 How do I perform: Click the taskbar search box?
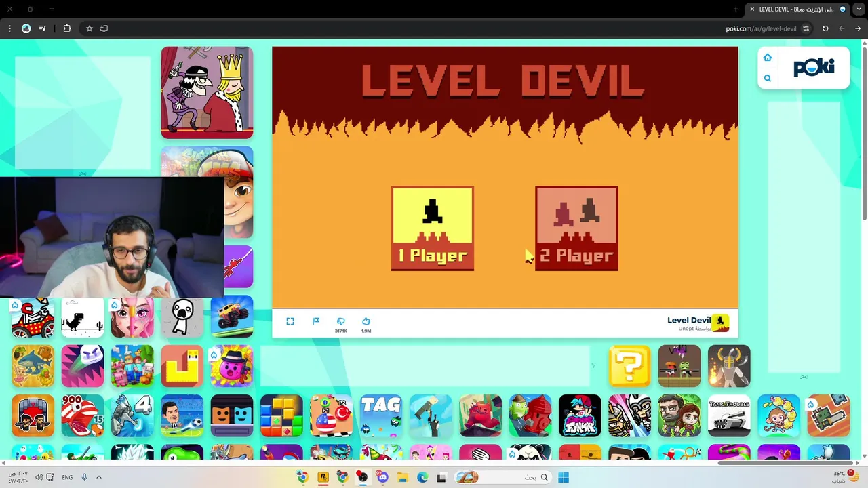pyautogui.click(x=502, y=477)
